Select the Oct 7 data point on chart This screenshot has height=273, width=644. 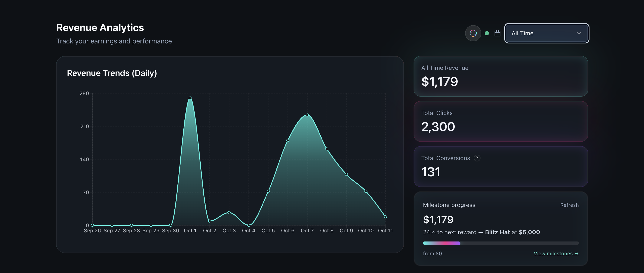pyautogui.click(x=307, y=115)
